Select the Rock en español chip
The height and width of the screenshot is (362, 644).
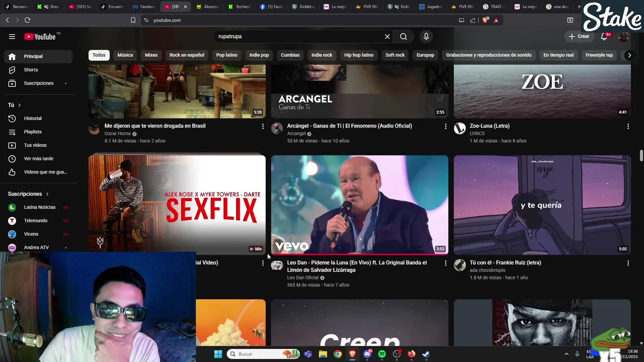[x=187, y=55]
